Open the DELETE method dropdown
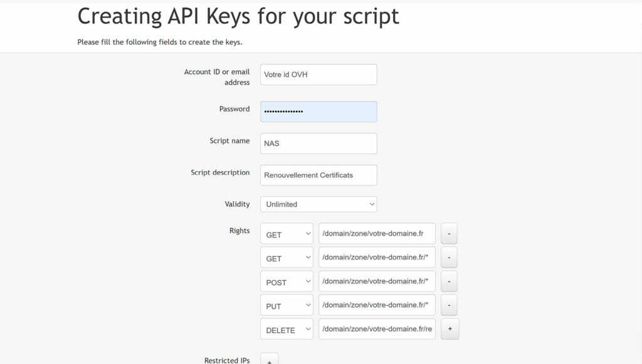The height and width of the screenshot is (364, 642). coord(287,329)
